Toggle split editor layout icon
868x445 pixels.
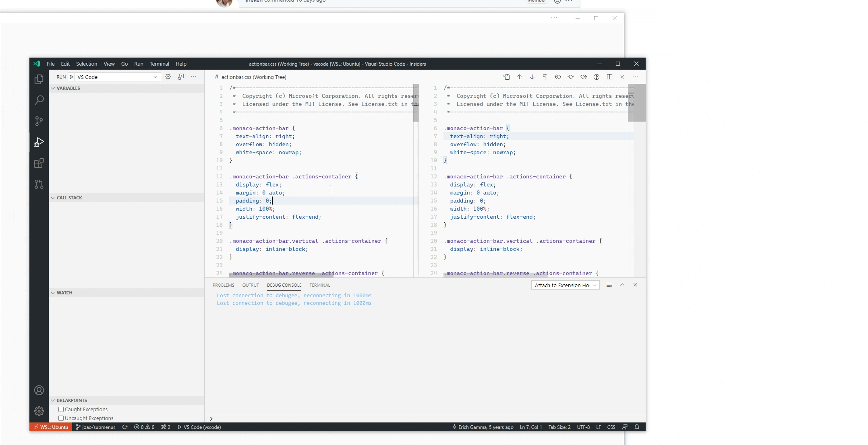tap(609, 77)
